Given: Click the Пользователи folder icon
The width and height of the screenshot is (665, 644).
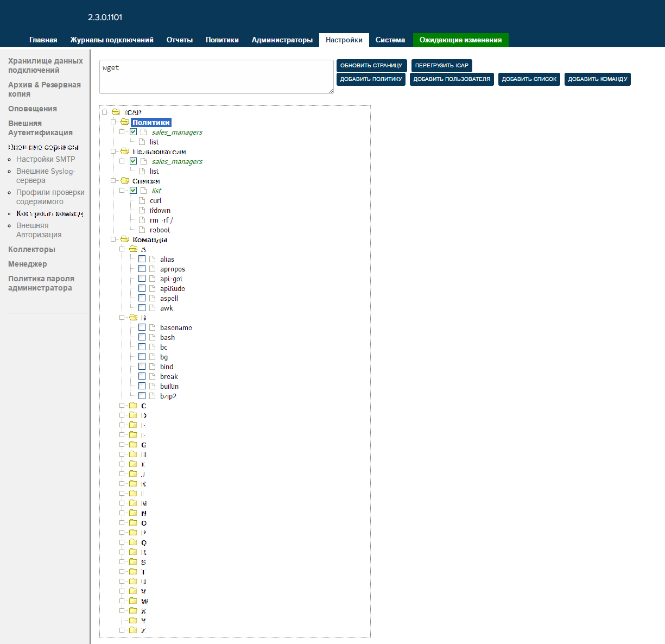Looking at the screenshot, I should [x=125, y=152].
